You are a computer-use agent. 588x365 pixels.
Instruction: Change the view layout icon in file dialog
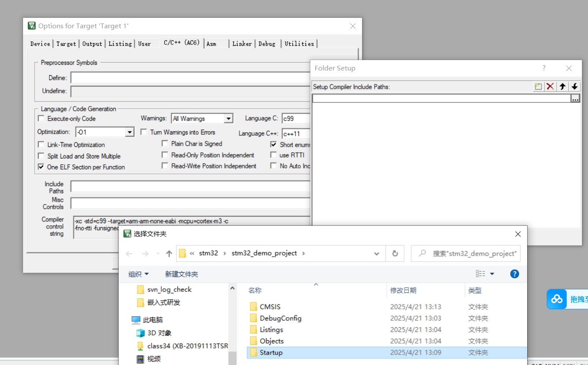coord(480,274)
